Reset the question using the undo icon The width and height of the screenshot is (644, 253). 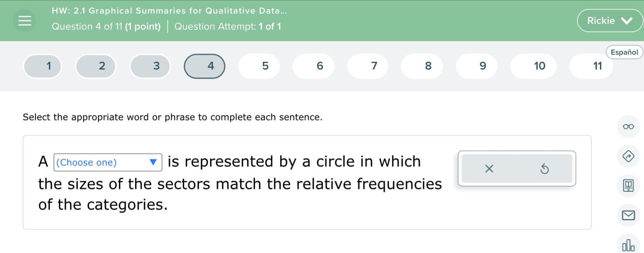click(544, 169)
